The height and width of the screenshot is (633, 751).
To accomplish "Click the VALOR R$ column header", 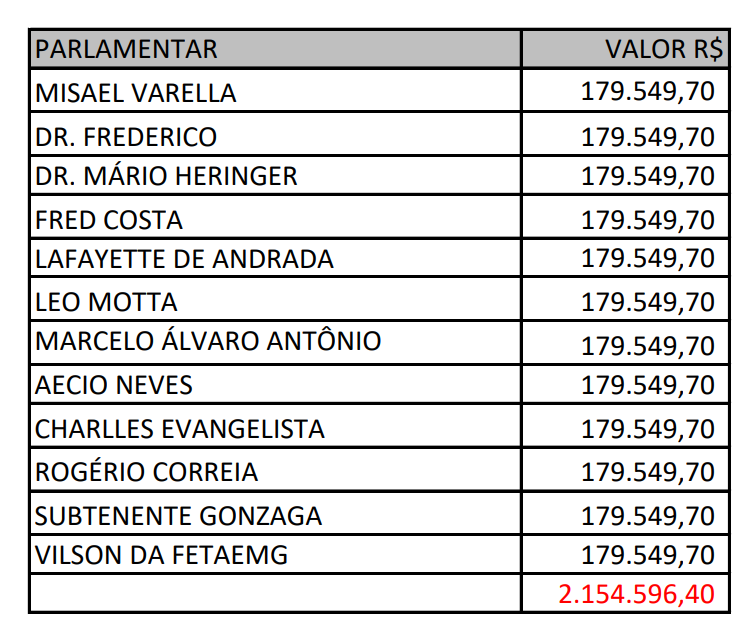I will click(660, 49).
